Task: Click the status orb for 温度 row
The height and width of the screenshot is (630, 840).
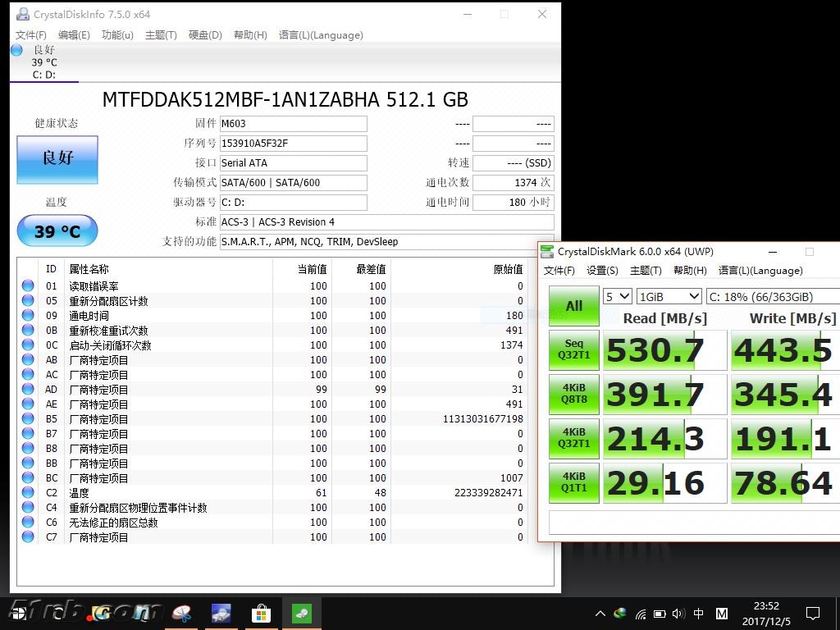Action: pos(28,493)
